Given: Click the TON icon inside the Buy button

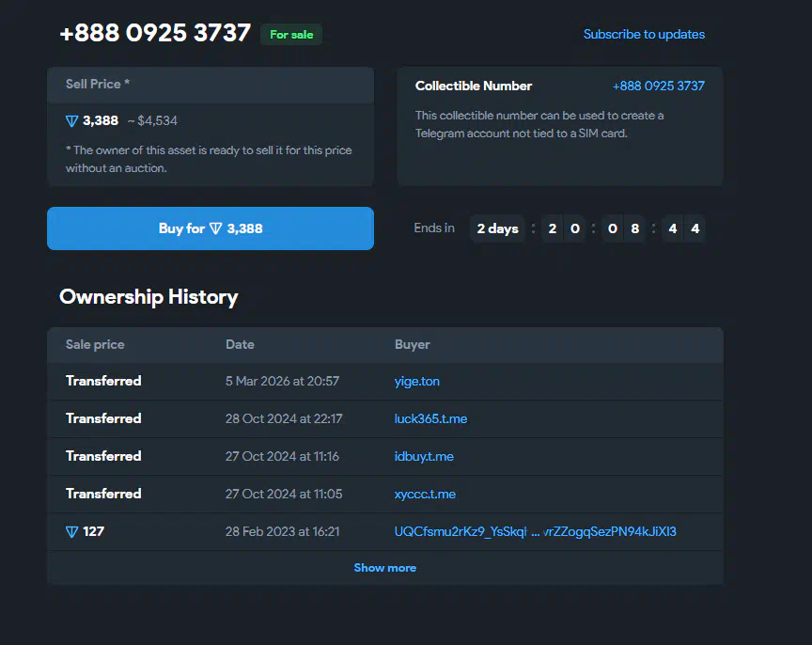Looking at the screenshot, I should click(216, 228).
